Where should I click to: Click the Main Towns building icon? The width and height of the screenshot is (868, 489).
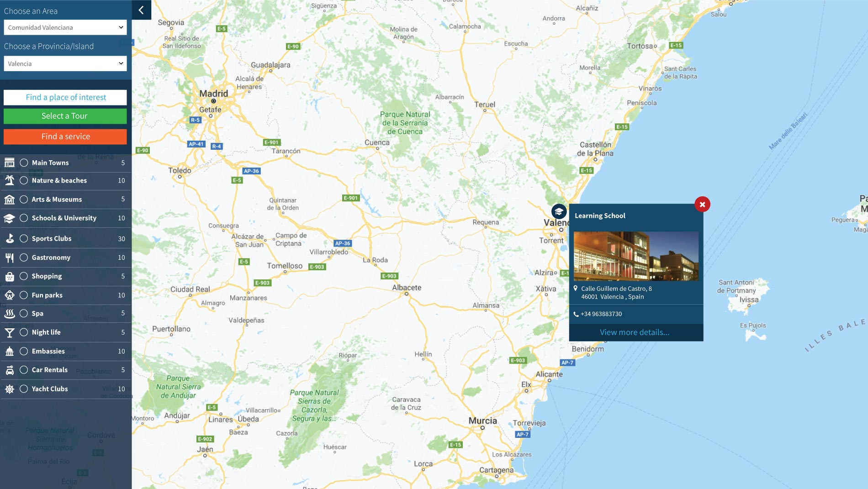coord(10,163)
